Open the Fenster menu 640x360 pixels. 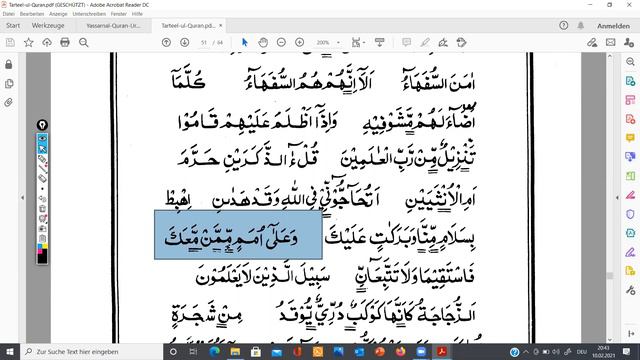coord(119,14)
